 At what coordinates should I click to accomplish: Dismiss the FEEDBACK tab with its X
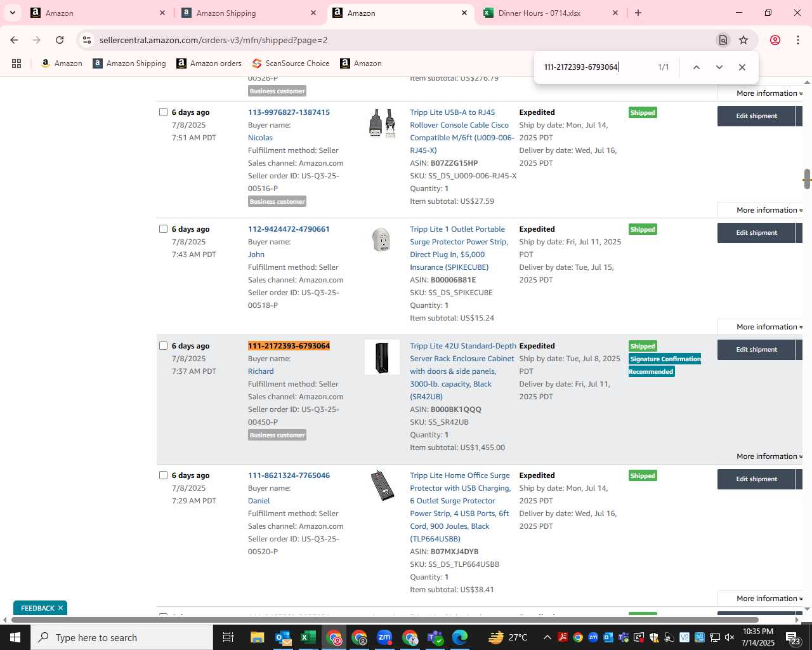coord(60,608)
